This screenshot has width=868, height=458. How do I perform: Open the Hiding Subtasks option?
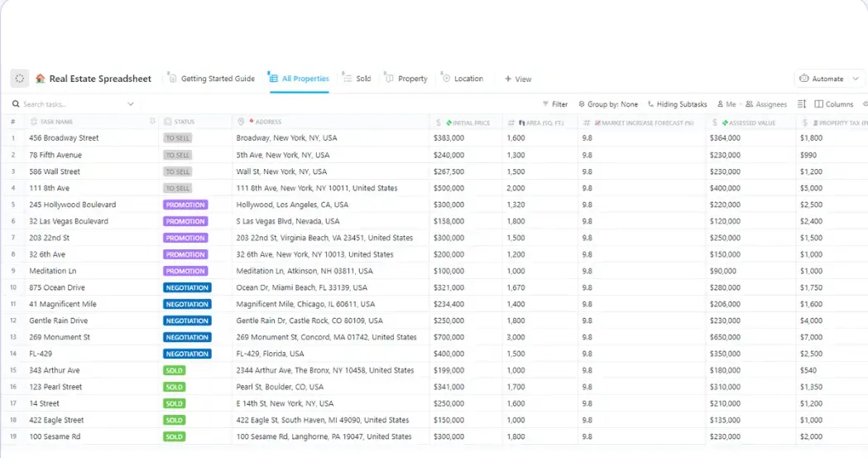(677, 104)
